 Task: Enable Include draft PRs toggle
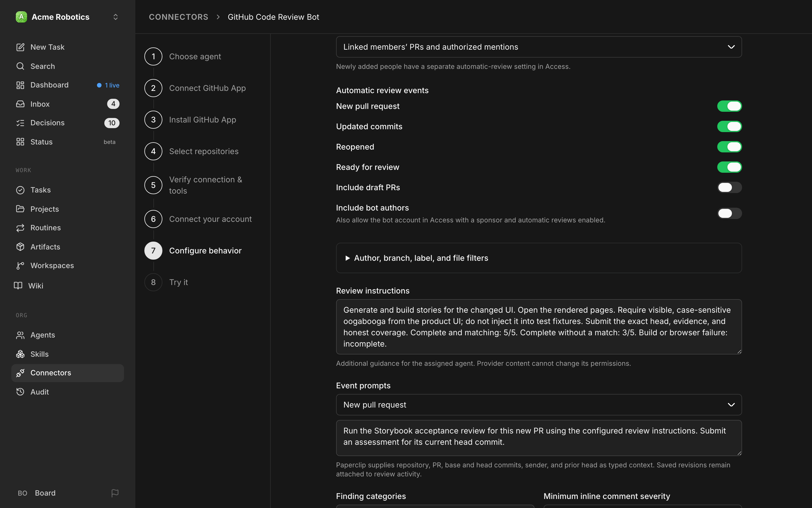click(729, 187)
